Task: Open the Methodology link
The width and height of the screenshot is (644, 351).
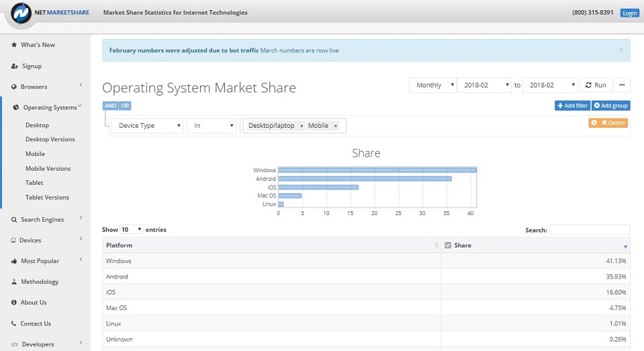Action: [40, 282]
